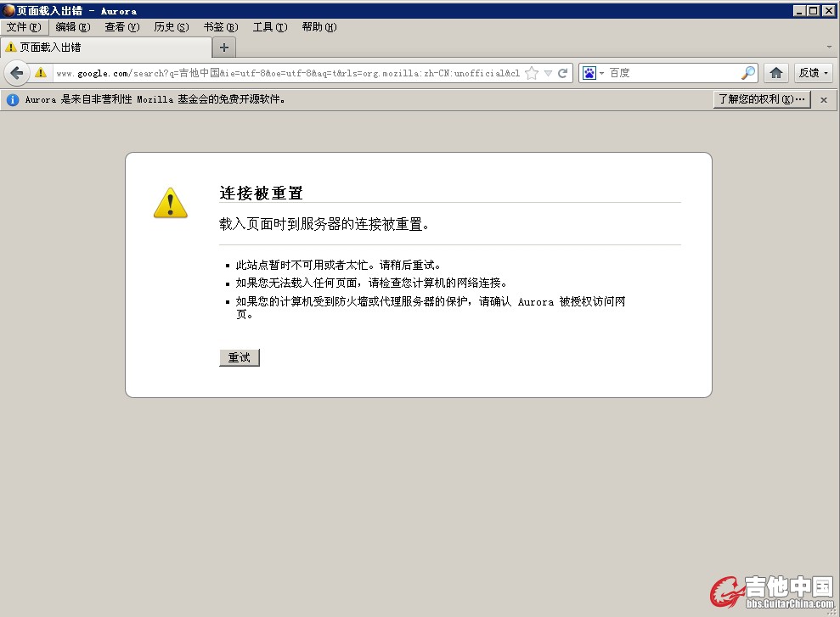Click the magnifier search icon in Baidu box
Image resolution: width=840 pixels, height=617 pixels.
pyautogui.click(x=747, y=73)
